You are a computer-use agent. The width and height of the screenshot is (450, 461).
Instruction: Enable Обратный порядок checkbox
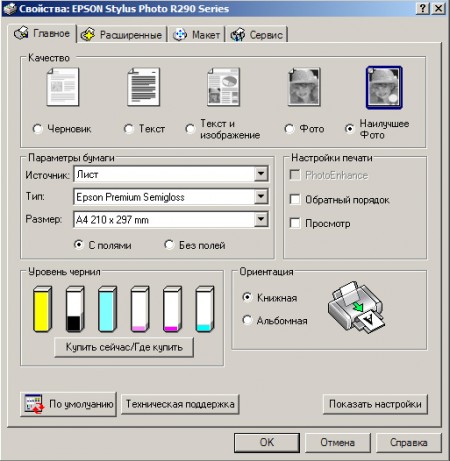[x=295, y=199]
